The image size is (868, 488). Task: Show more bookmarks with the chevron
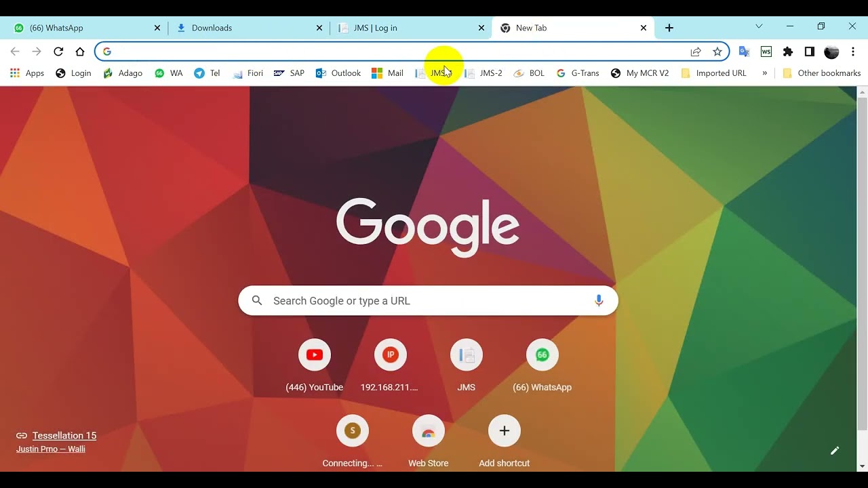click(x=765, y=73)
